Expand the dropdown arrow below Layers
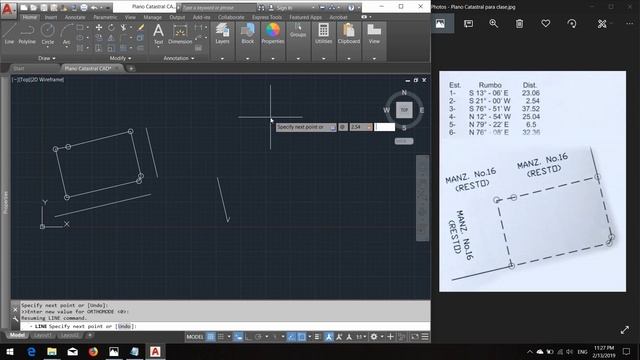640x360 pixels. click(x=222, y=58)
